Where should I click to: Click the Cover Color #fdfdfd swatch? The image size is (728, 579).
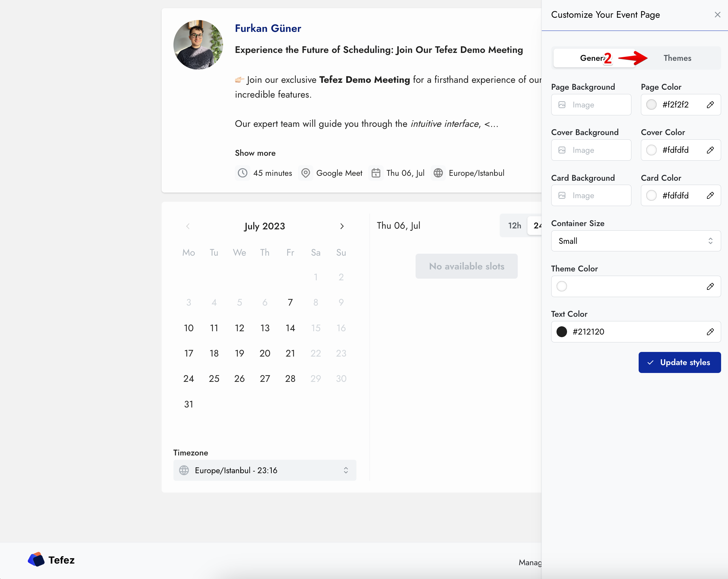point(651,150)
